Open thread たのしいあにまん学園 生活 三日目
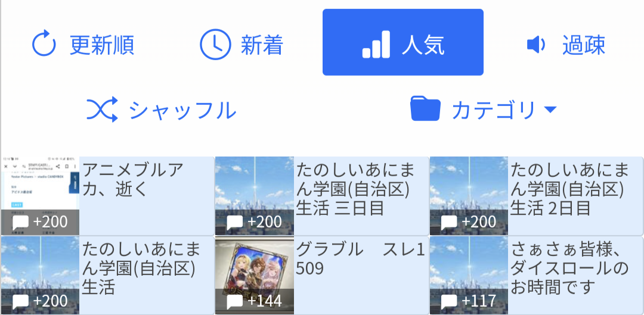Screen dimensions: 644x315 321,196
